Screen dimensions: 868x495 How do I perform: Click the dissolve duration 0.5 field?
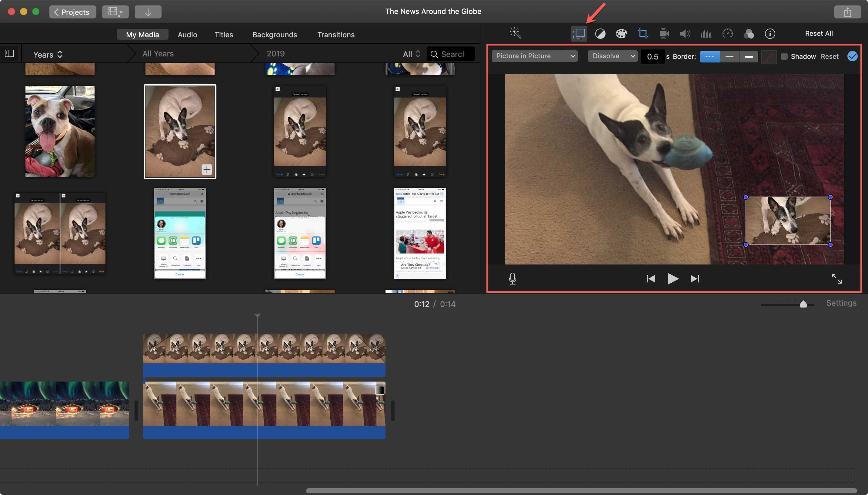[652, 56]
